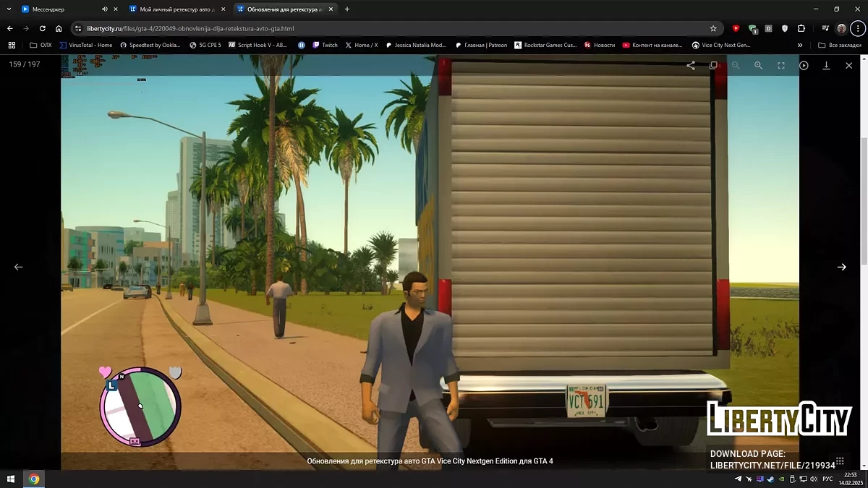Show gallery thumbnails grid icon
The width and height of the screenshot is (868, 488).
point(713,65)
